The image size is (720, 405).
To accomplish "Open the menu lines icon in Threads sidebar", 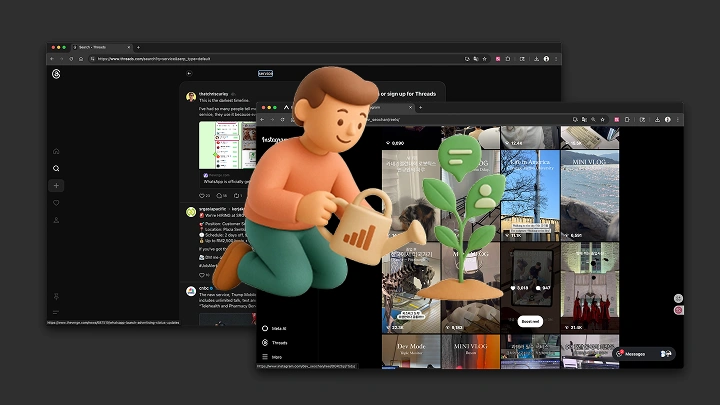I will pos(56,312).
